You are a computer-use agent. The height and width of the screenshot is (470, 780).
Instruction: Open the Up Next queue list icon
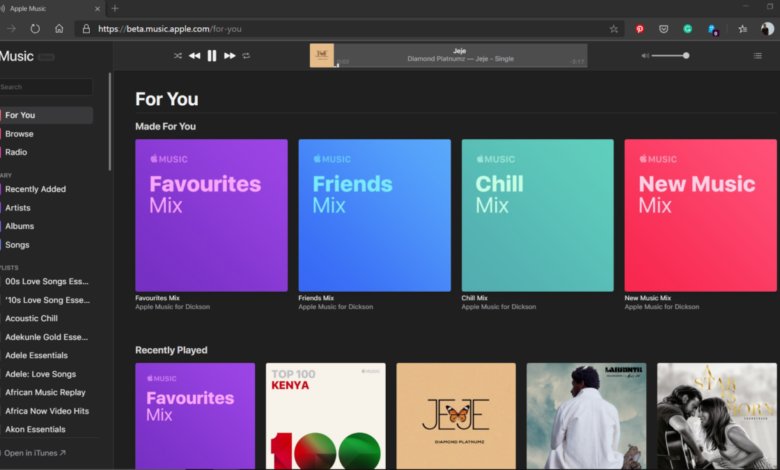coord(758,56)
